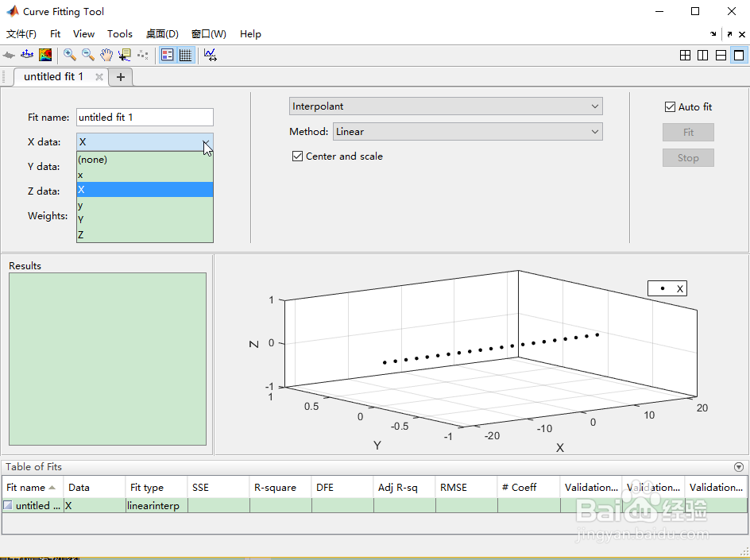Toggle the Center and scale checkbox
The width and height of the screenshot is (750, 560).
(x=297, y=156)
